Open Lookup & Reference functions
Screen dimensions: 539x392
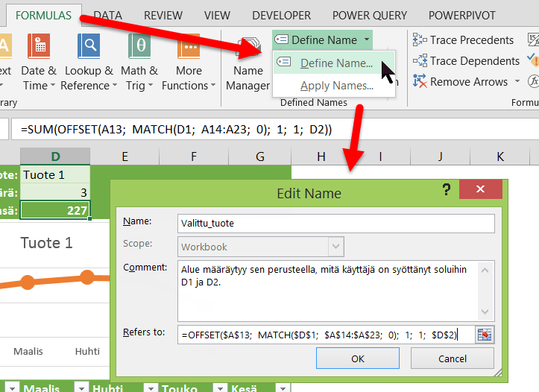point(87,48)
